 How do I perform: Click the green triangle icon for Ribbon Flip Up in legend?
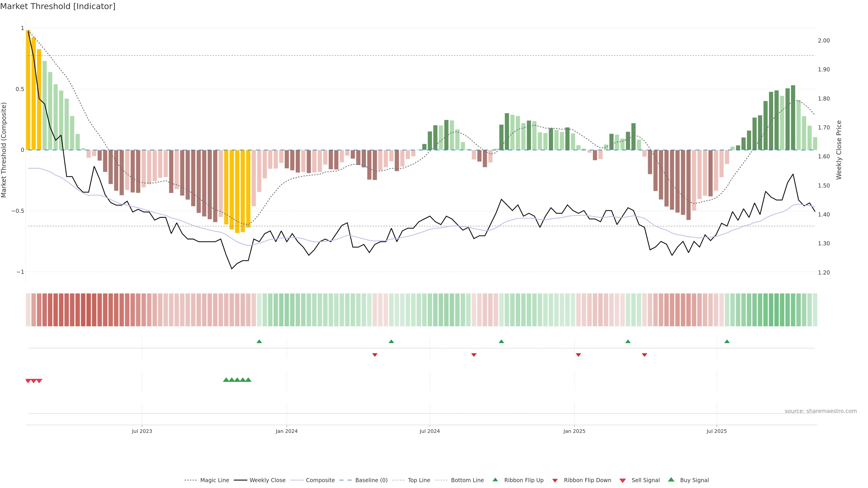point(495,480)
